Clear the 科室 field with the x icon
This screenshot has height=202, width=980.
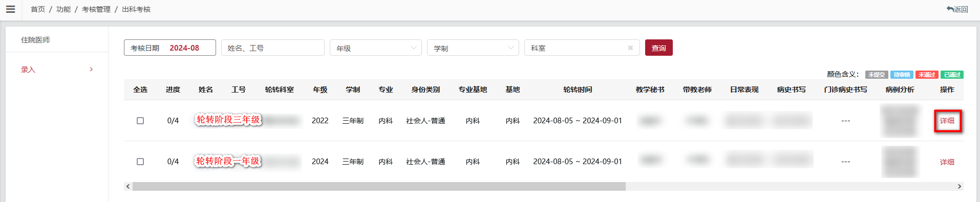pyautogui.click(x=630, y=48)
